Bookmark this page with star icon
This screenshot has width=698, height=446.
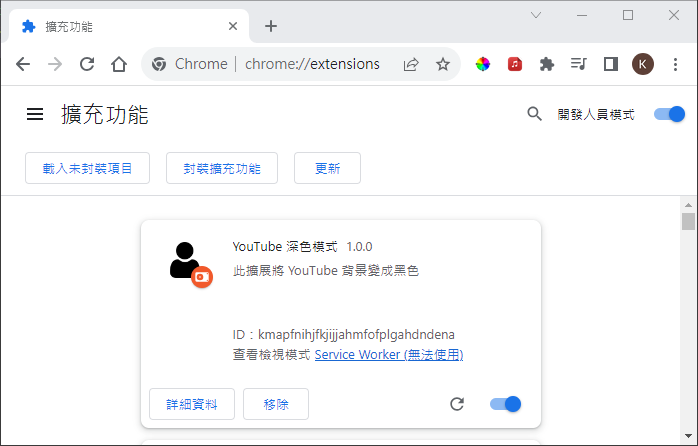click(x=442, y=64)
